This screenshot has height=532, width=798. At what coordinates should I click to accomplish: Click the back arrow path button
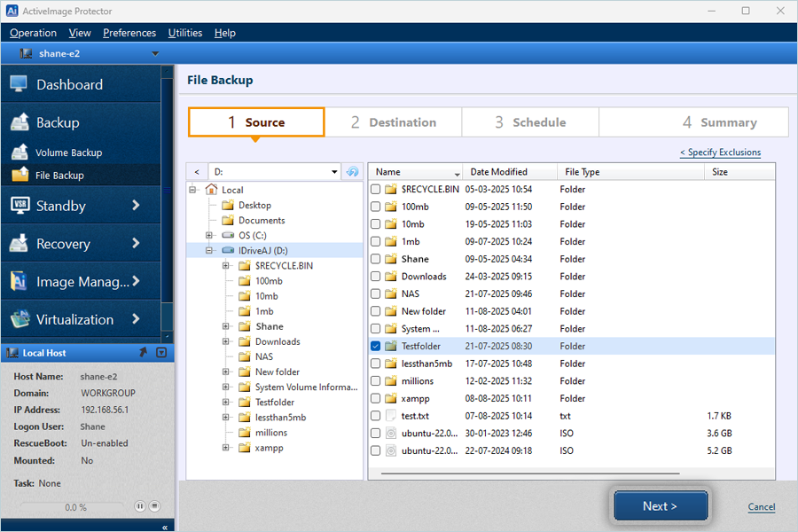tap(197, 171)
